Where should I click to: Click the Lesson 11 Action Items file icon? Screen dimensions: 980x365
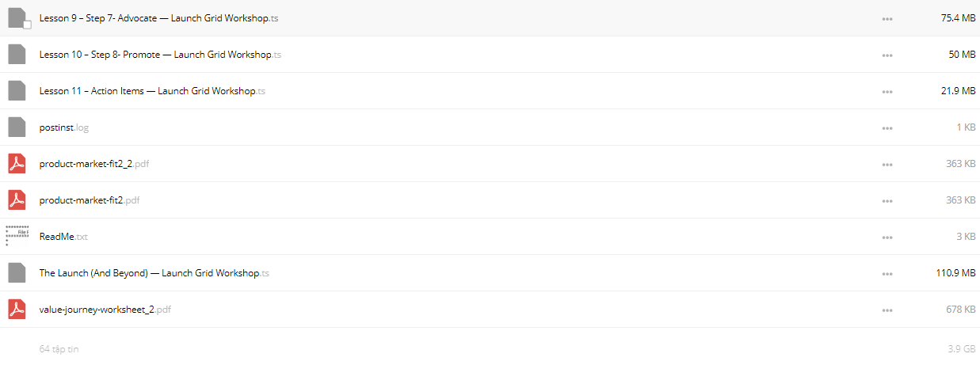[17, 91]
